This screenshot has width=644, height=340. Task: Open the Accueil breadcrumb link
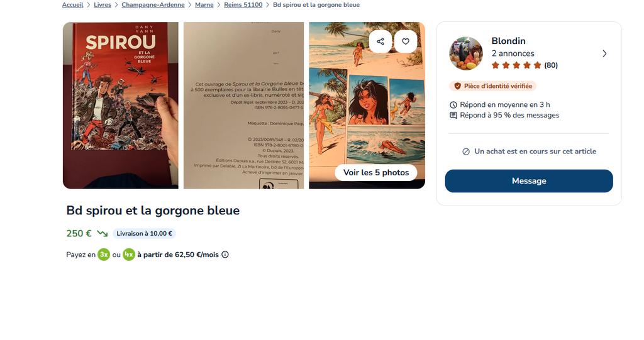click(72, 5)
